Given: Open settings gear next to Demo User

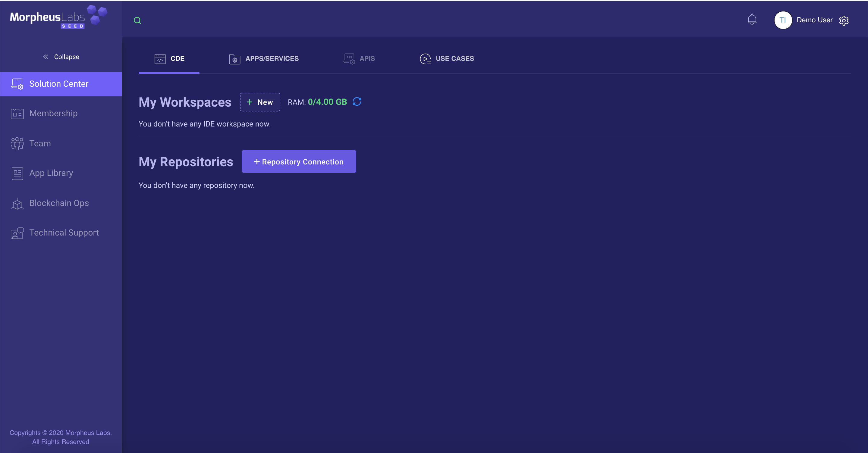Looking at the screenshot, I should pyautogui.click(x=843, y=20).
